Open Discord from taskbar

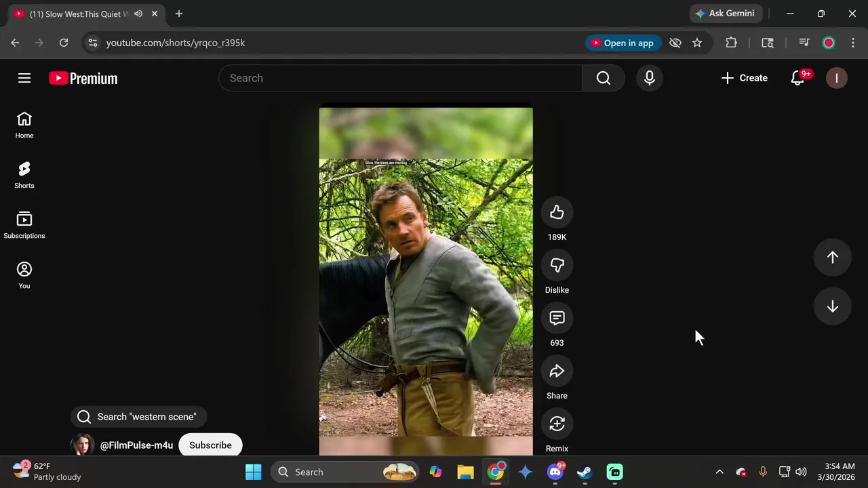[555, 472]
